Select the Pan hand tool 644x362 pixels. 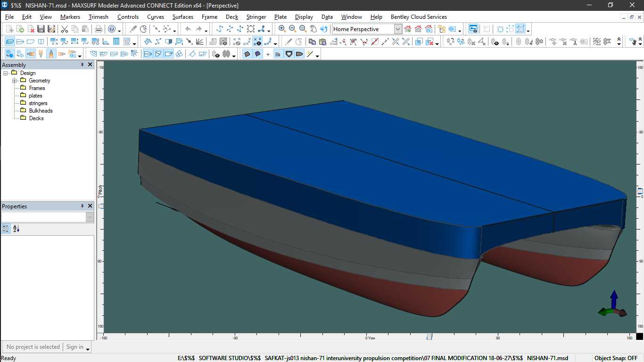pos(313,29)
